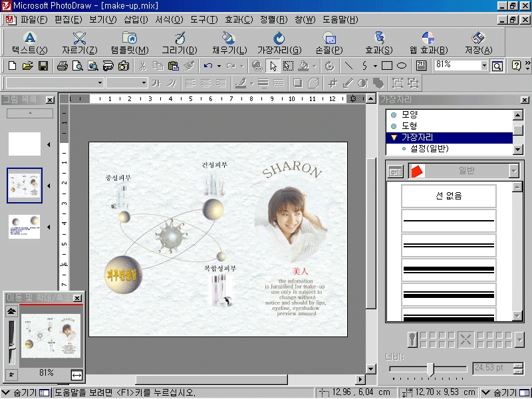Open the 효과(S) effects tool
Screen dimensions: 532x399
(378, 43)
